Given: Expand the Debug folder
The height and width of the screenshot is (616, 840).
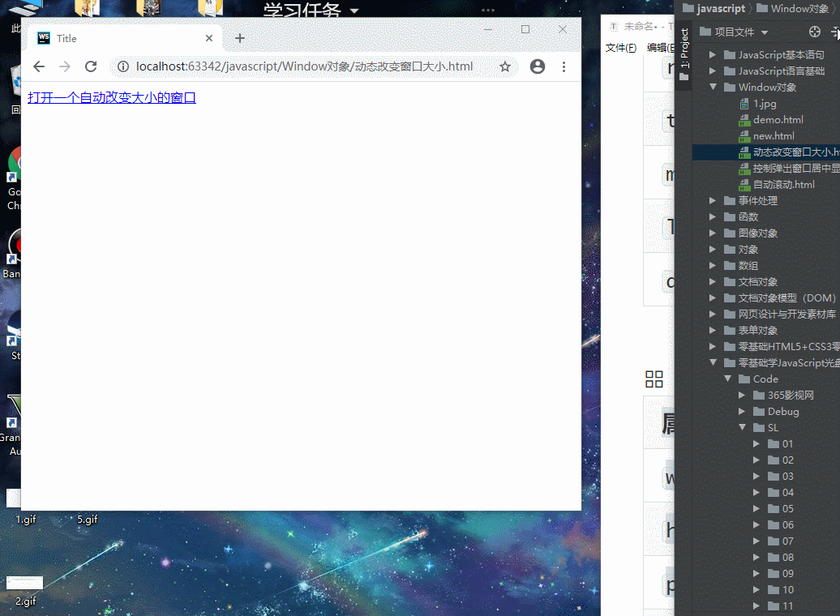Looking at the screenshot, I should [x=742, y=412].
